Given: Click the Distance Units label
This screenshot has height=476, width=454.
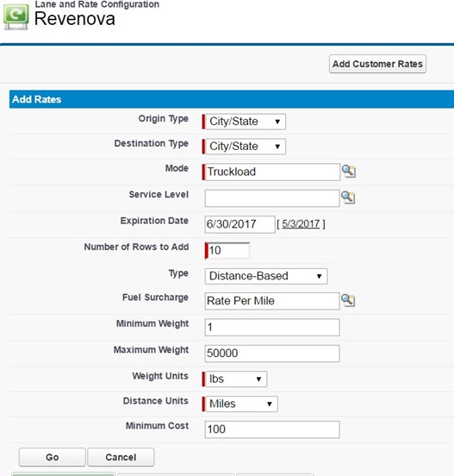Looking at the screenshot, I should tap(156, 401).
